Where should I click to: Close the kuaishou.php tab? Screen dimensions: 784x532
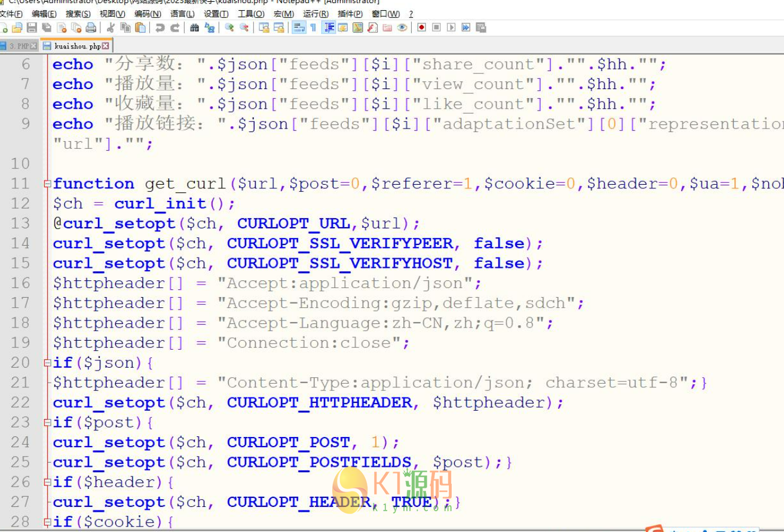click(106, 46)
